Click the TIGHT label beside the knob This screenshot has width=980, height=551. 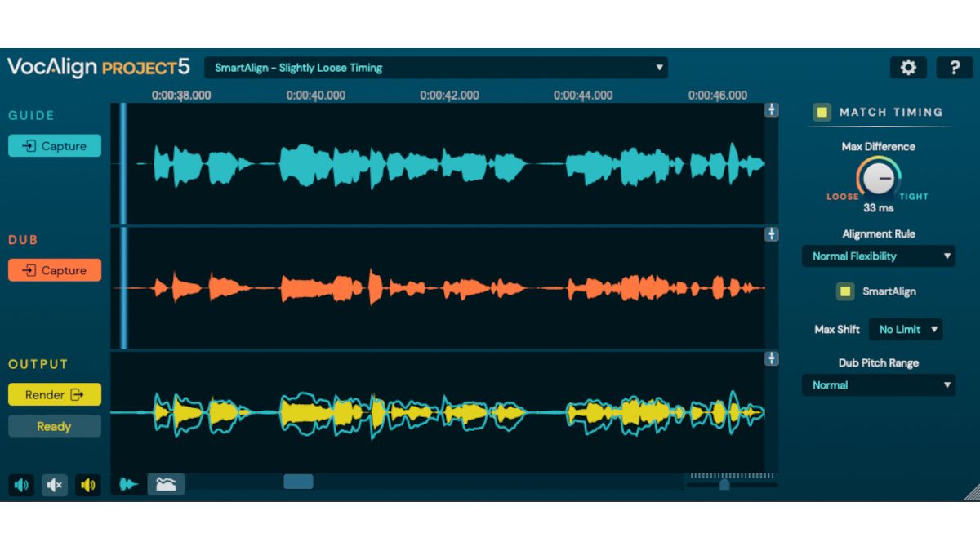[914, 197]
